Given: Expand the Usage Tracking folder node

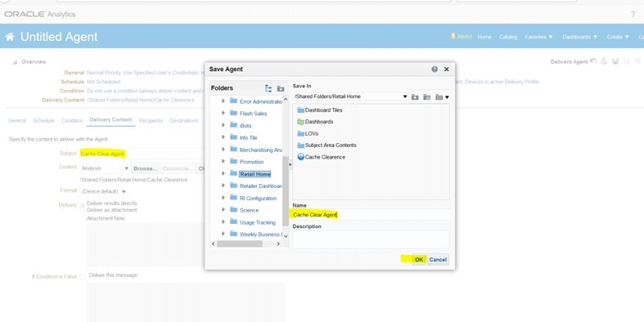Looking at the screenshot, I should [223, 222].
